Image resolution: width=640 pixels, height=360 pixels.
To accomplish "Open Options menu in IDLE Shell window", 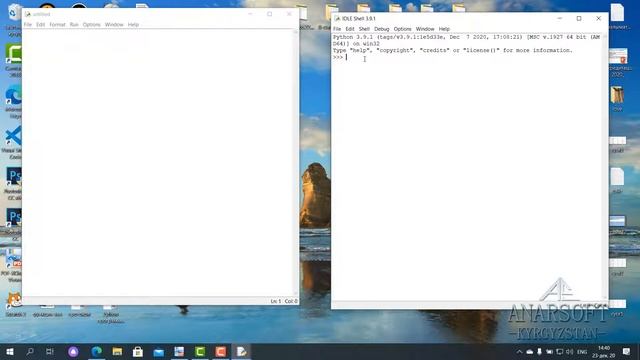I will pos(402,29).
